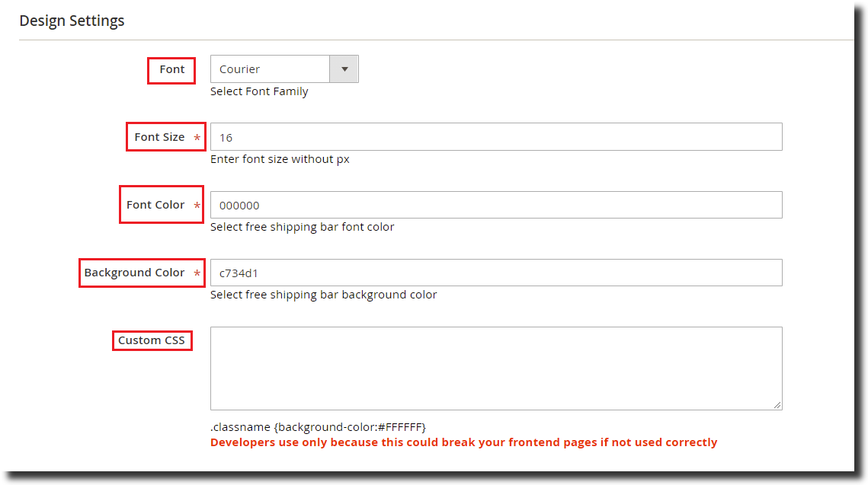This screenshot has width=868, height=485.
Task: Click the Design Settings section heading
Action: tap(72, 21)
